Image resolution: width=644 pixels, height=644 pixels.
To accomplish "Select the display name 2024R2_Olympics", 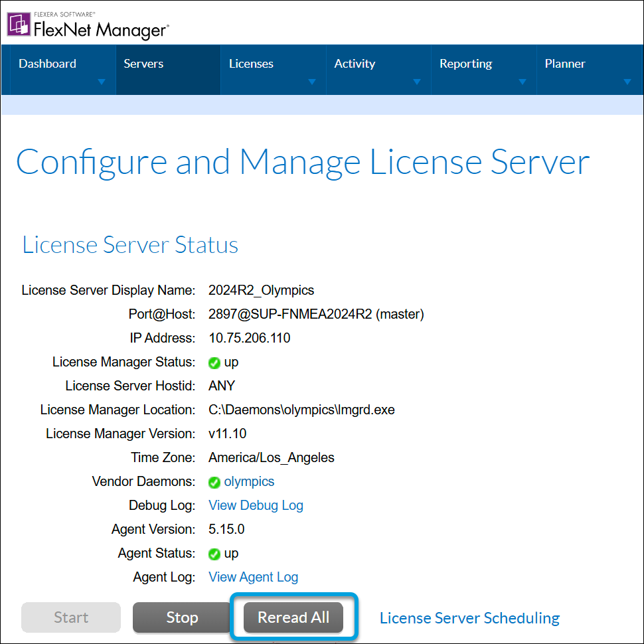I will click(x=261, y=290).
